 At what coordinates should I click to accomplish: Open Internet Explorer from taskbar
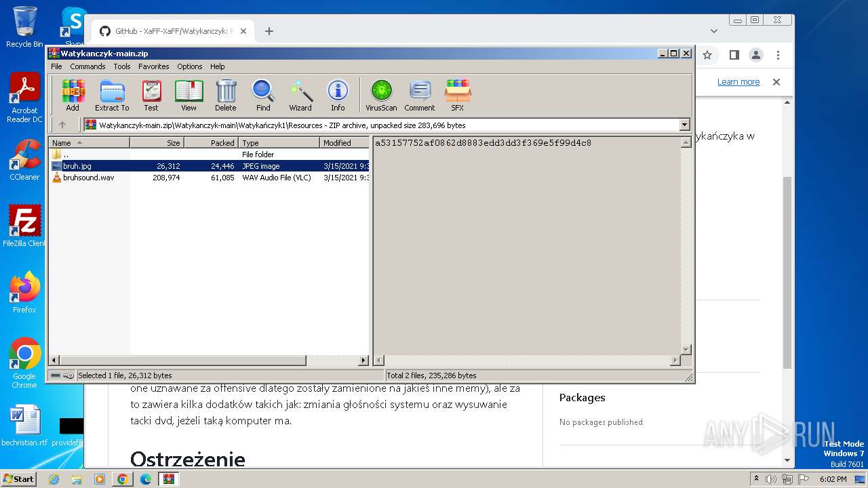pyautogui.click(x=54, y=479)
